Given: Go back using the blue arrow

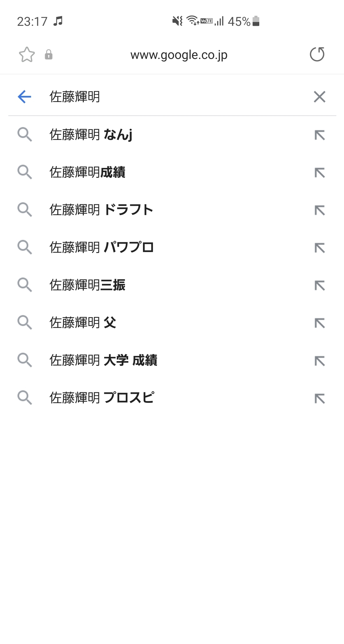Looking at the screenshot, I should click(x=25, y=97).
